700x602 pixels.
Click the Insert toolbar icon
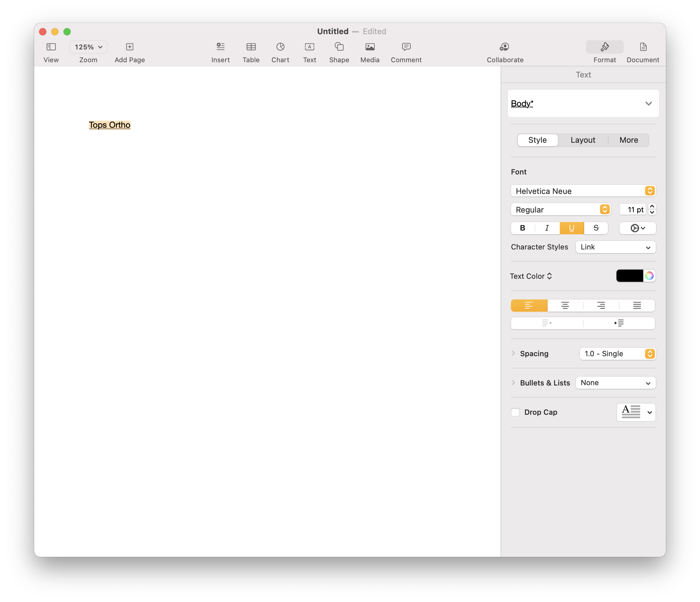(220, 47)
